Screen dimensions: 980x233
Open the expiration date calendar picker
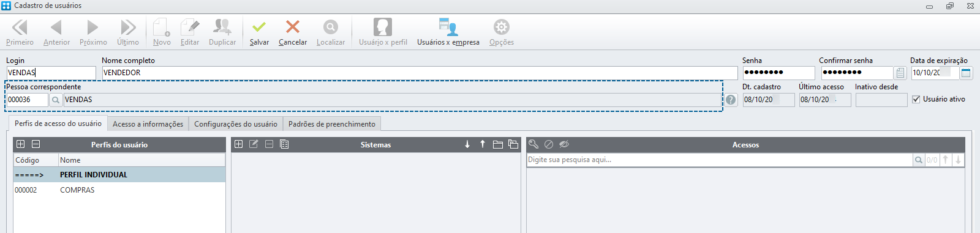(967, 73)
